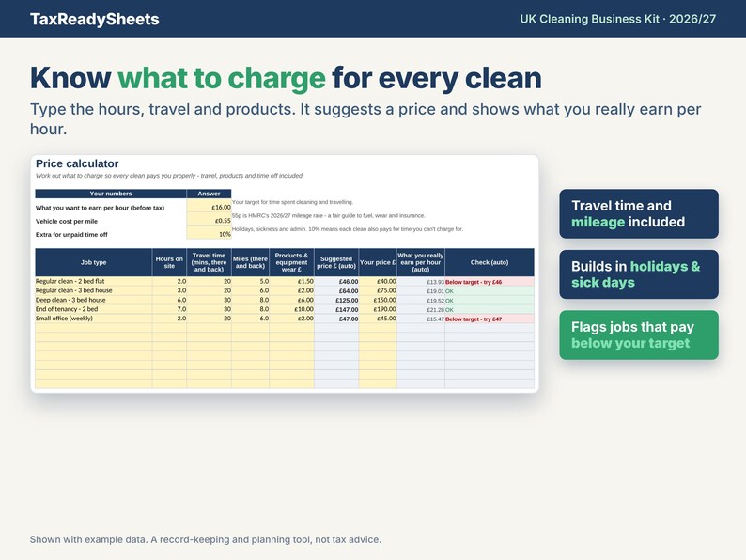The image size is (746, 560).
Task: Click the 3.0 hours on site value
Action: (x=169, y=290)
